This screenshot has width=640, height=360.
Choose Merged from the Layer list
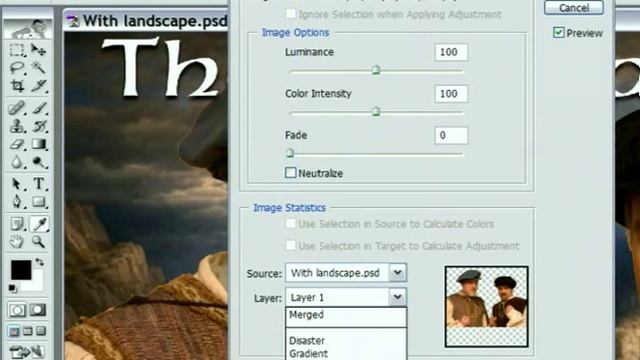point(346,315)
